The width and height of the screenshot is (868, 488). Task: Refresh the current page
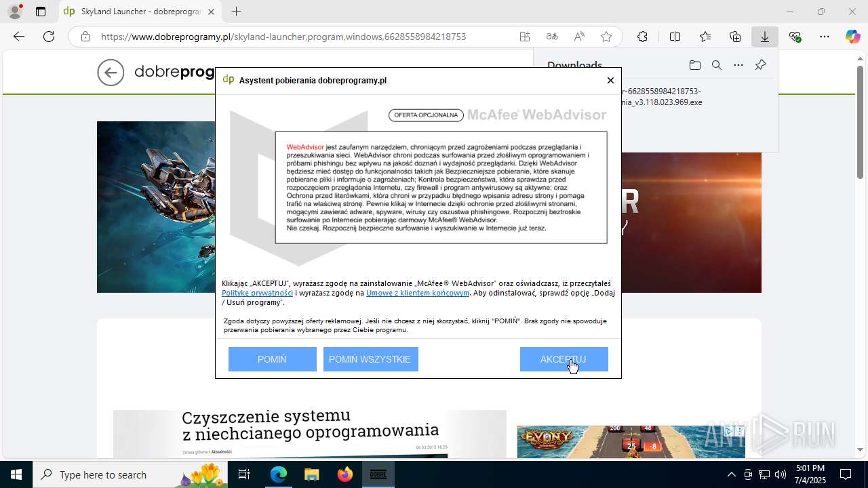(49, 37)
